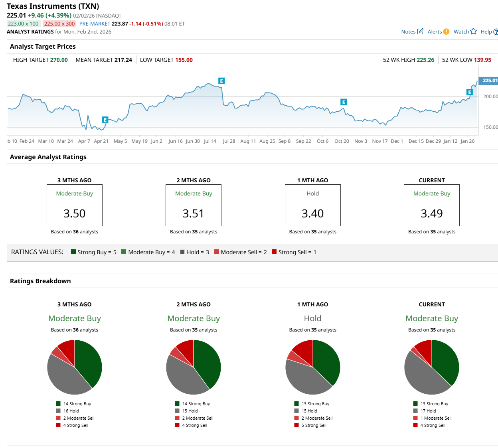Click the Notes text link
The image size is (498, 448).
click(408, 32)
